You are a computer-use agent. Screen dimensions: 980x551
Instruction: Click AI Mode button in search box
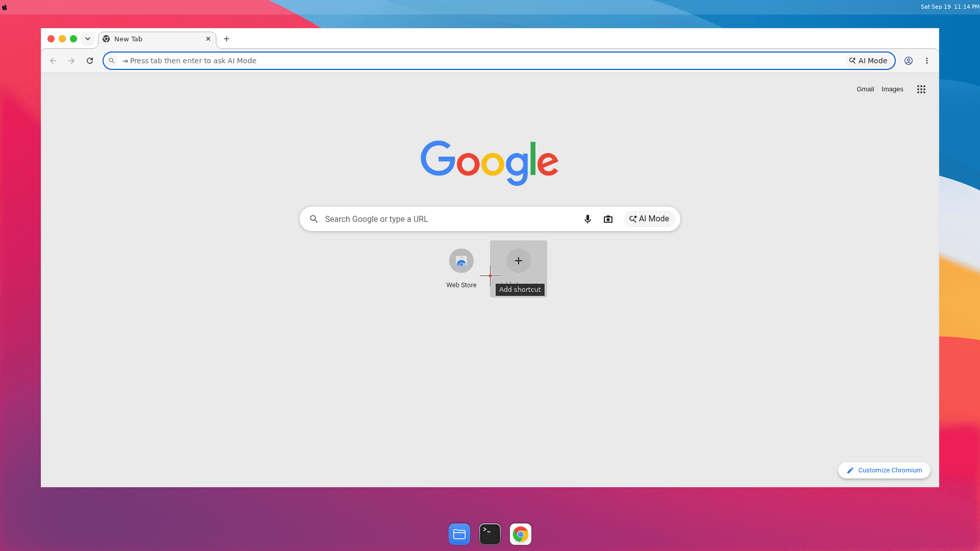tap(649, 219)
